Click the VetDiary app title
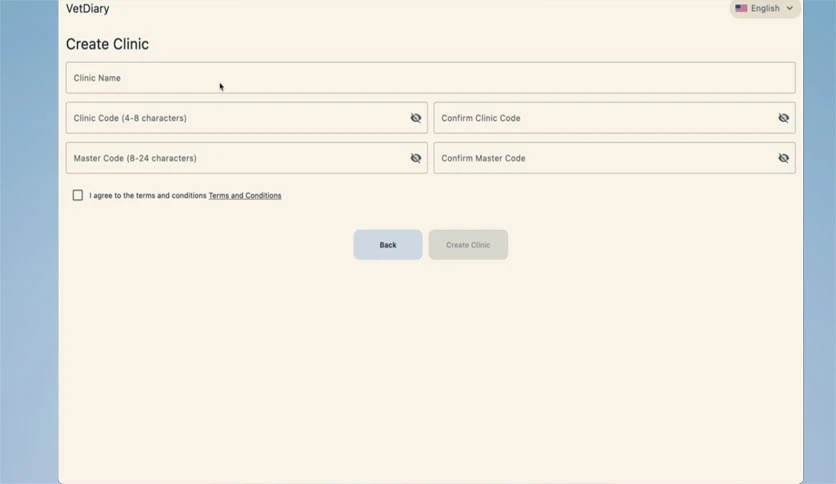The height and width of the screenshot is (484, 836). [87, 9]
